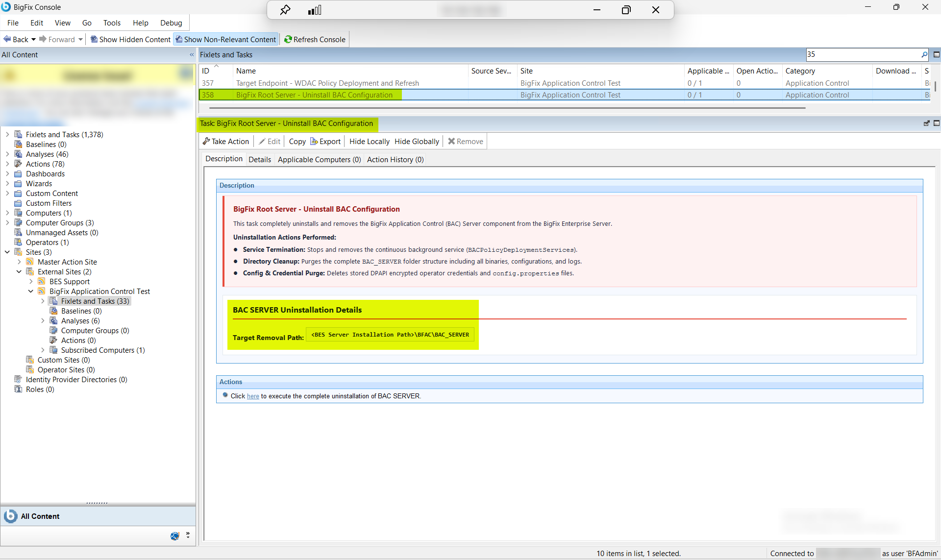This screenshot has height=560, width=941.
Task: Collapse the Sites (3) tree node
Action: tap(7, 252)
